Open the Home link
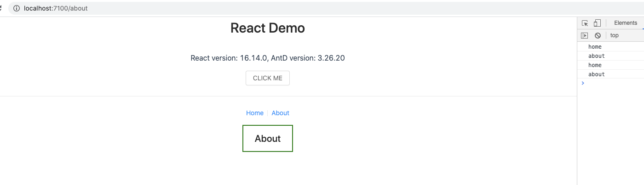This screenshot has height=185, width=644. (x=255, y=113)
